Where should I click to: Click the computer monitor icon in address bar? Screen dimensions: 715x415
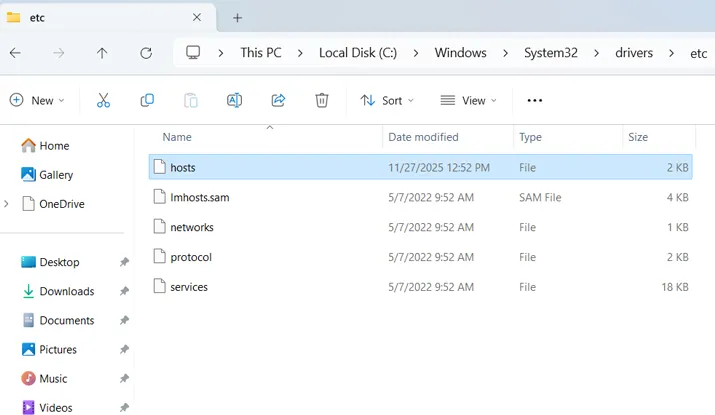click(x=193, y=52)
